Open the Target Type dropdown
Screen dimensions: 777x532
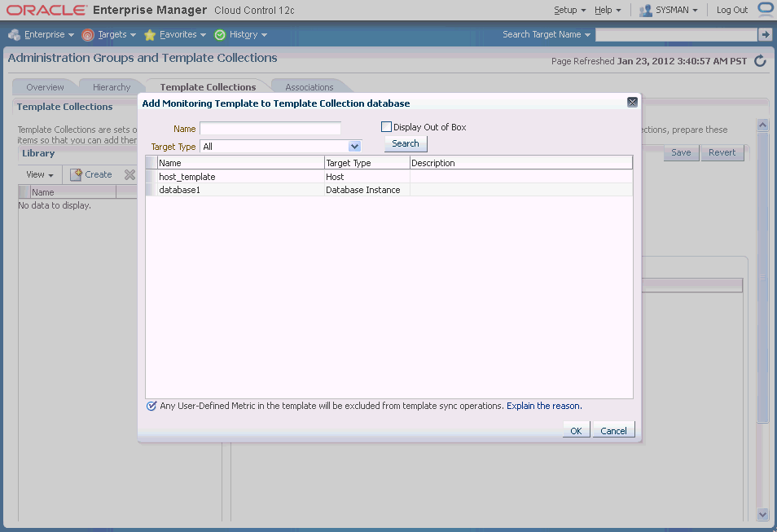354,147
